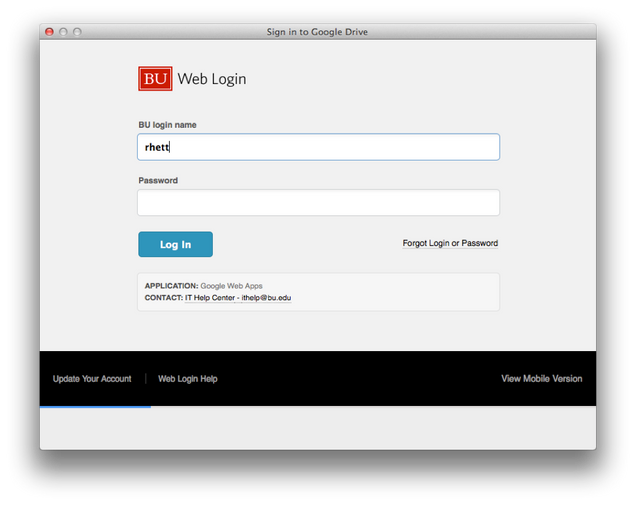Click the Password label above the field
Viewport: 636px width, 505px height.
point(158,181)
